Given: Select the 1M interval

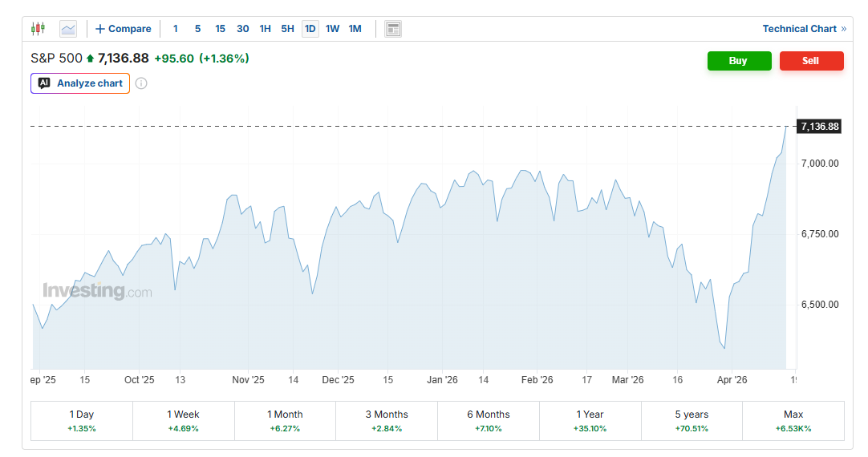Looking at the screenshot, I should 355,29.
